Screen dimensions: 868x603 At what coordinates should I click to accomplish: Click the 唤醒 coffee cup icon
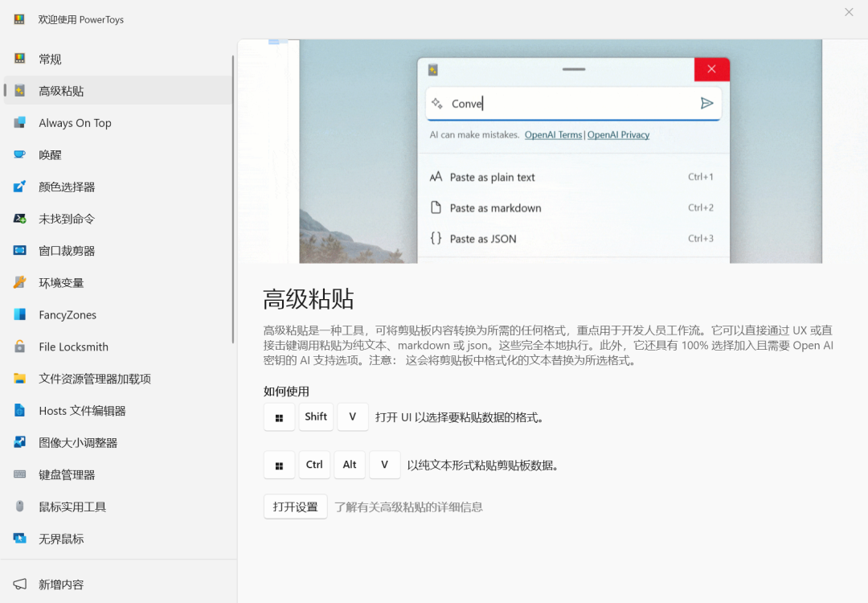pos(20,154)
